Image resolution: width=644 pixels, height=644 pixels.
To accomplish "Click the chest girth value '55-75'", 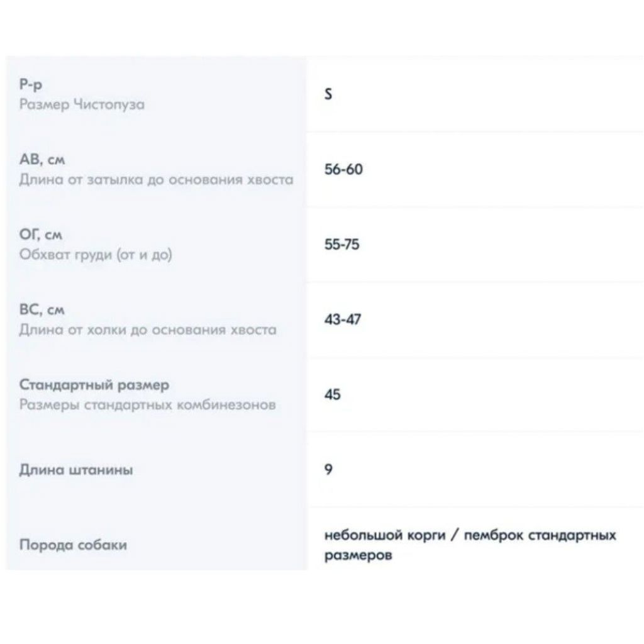I will tap(341, 245).
